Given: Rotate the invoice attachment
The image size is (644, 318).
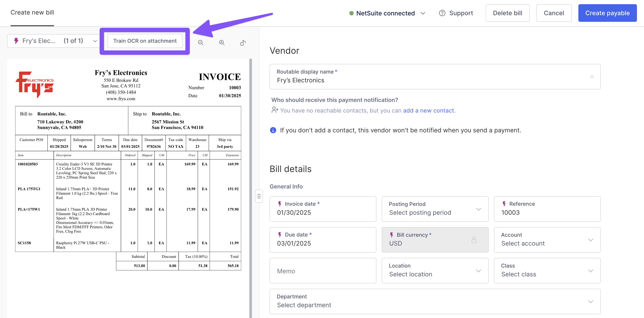Looking at the screenshot, I should (x=243, y=43).
